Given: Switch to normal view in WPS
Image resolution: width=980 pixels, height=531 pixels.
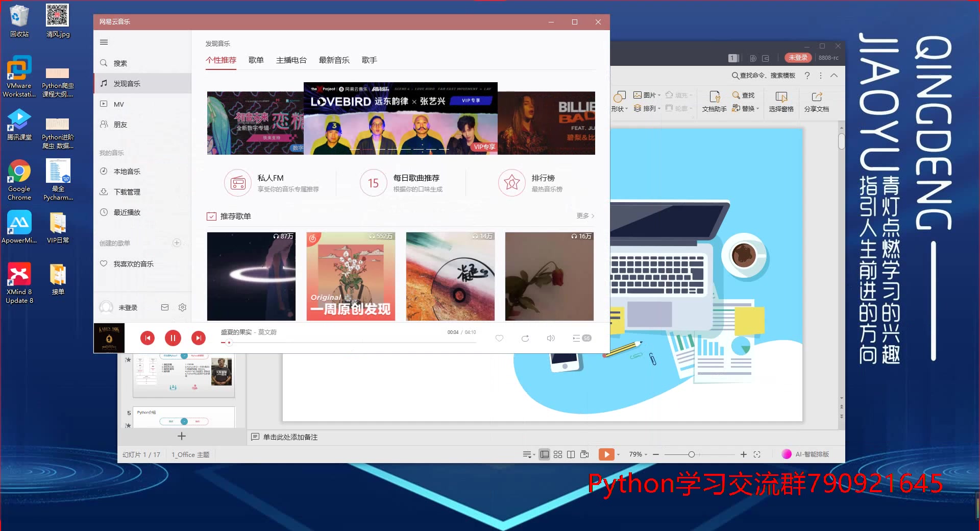Looking at the screenshot, I should point(545,454).
